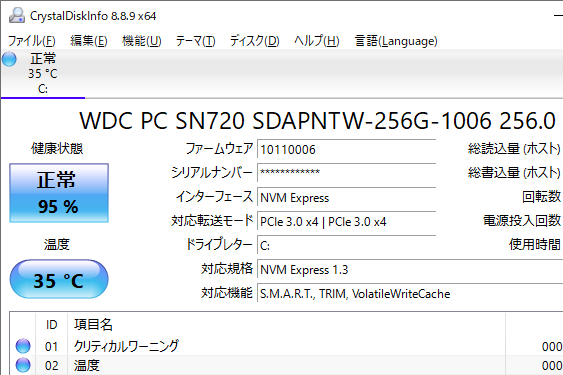Click the masked serial number field
The image size is (563, 375).
[346, 173]
